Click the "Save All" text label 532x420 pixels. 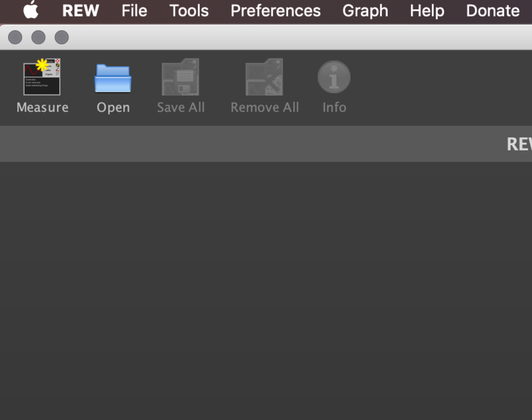tap(180, 107)
